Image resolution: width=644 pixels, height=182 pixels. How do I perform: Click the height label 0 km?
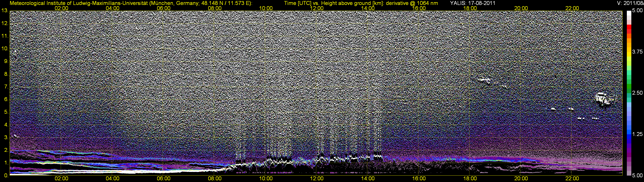(6, 176)
